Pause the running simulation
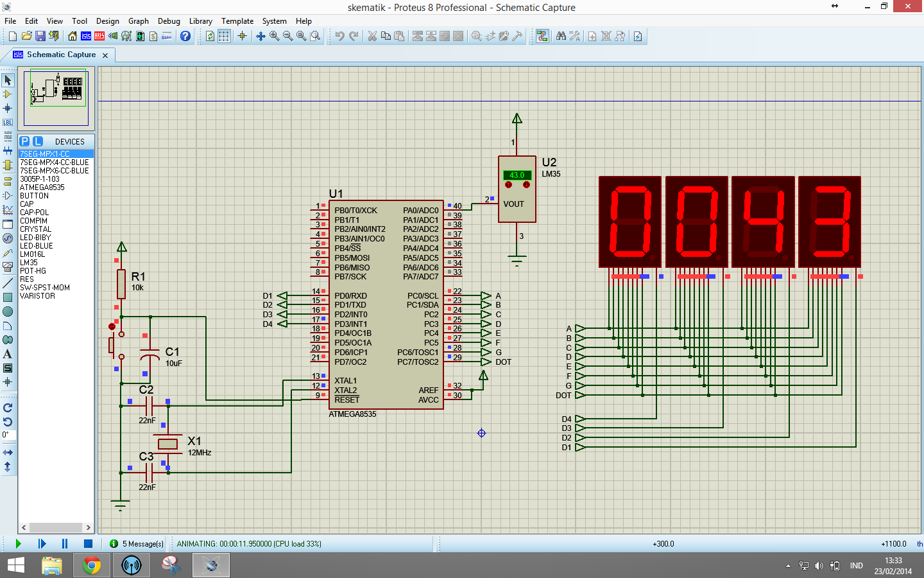Image resolution: width=924 pixels, height=578 pixels. [x=65, y=543]
